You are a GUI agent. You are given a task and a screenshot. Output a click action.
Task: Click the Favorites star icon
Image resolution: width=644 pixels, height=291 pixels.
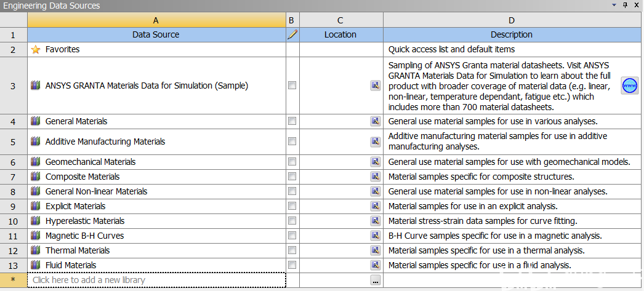(36, 50)
